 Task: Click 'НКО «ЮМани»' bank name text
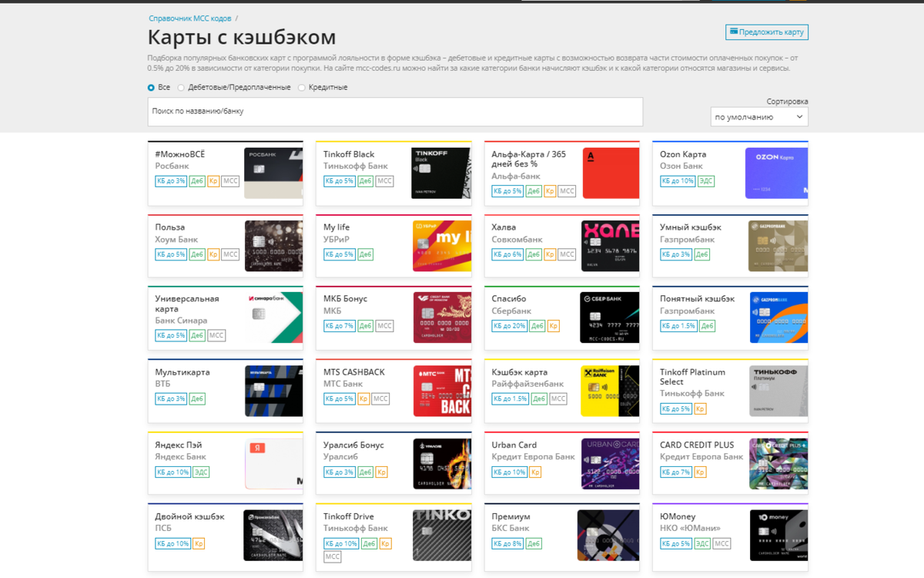click(690, 529)
